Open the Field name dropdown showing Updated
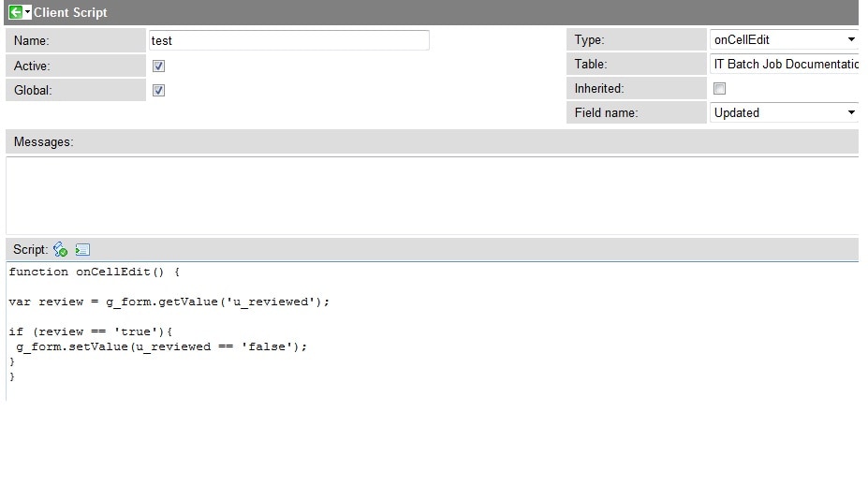 coord(785,113)
